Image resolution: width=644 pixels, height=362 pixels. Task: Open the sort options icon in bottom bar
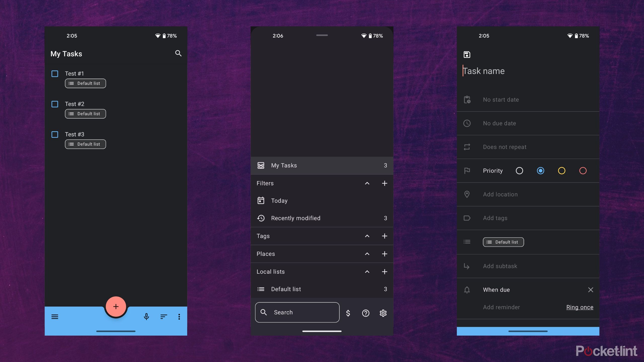coord(164,316)
